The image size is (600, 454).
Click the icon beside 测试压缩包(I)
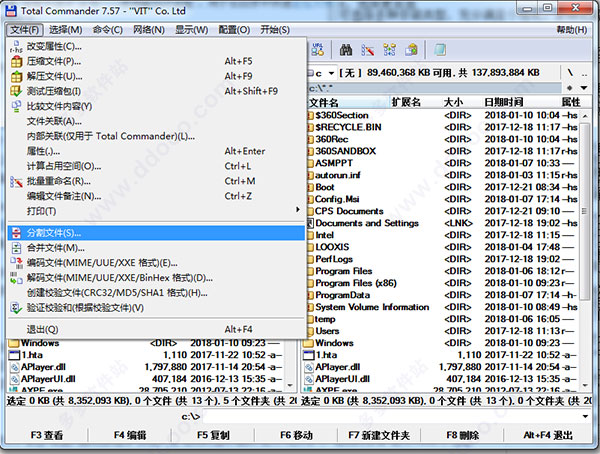pos(16,91)
